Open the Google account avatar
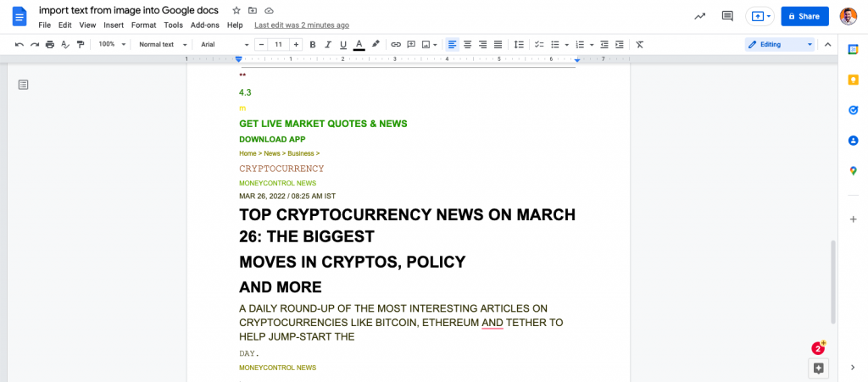This screenshot has height=382, width=868. click(x=848, y=16)
